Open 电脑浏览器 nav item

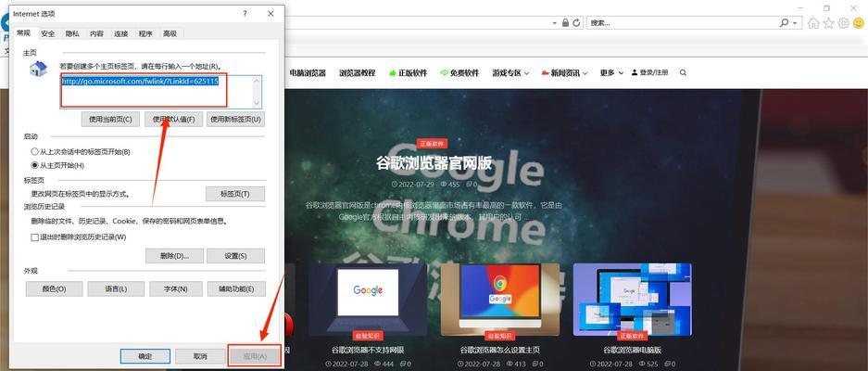coord(308,72)
